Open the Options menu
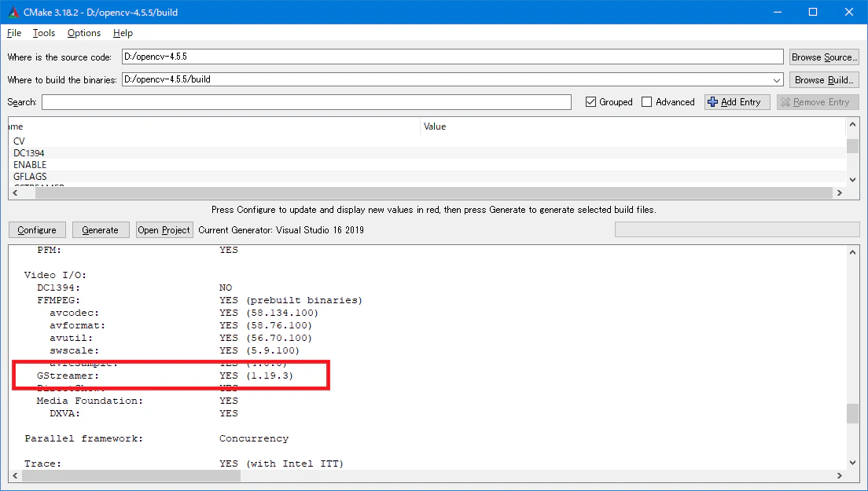Viewport: 868px width, 491px height. 84,33
